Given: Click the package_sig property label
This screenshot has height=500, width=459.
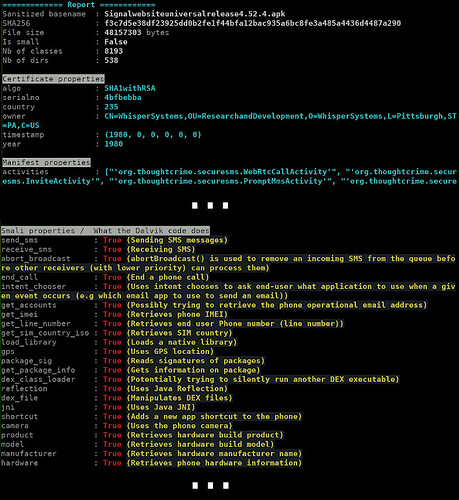Looking at the screenshot, I should 26,361.
